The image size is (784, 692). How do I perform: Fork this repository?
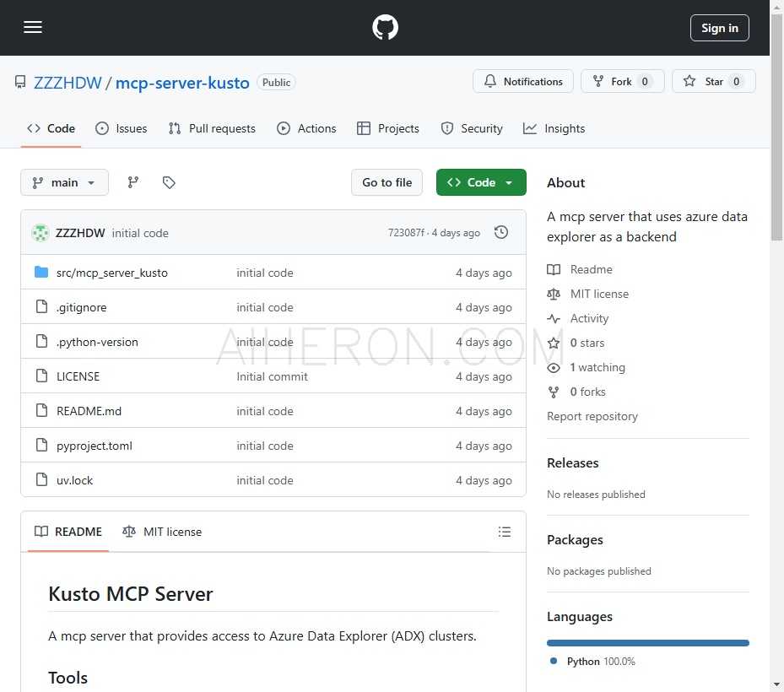click(622, 82)
